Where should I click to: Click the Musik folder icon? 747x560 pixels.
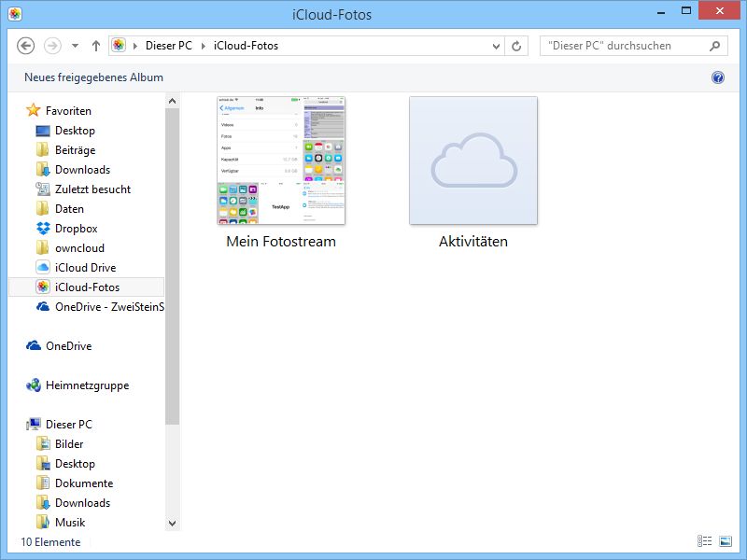(x=43, y=522)
